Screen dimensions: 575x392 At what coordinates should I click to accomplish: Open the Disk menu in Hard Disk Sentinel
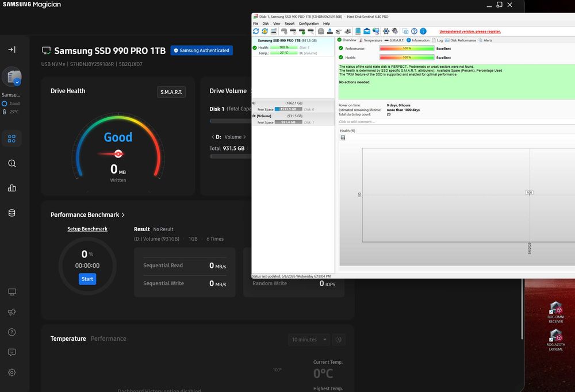pyautogui.click(x=266, y=24)
